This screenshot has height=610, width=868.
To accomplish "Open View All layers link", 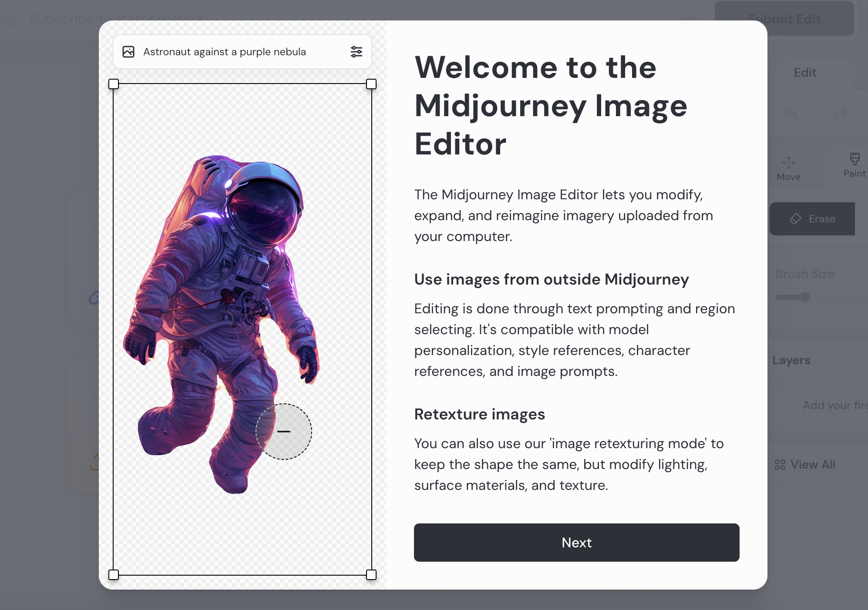I will [805, 465].
